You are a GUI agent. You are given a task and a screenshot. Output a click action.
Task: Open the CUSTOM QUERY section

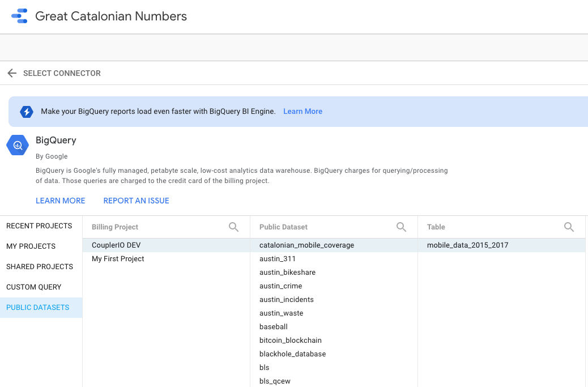click(33, 287)
